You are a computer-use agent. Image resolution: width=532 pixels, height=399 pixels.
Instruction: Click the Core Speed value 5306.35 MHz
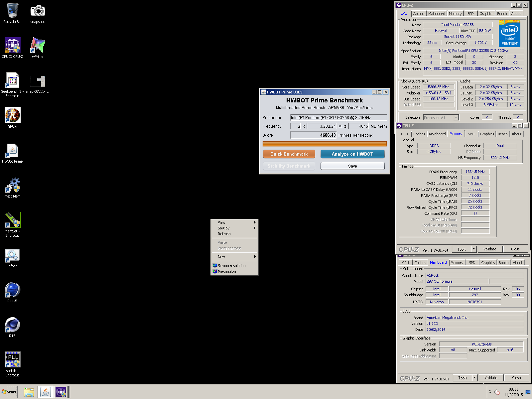pos(438,87)
